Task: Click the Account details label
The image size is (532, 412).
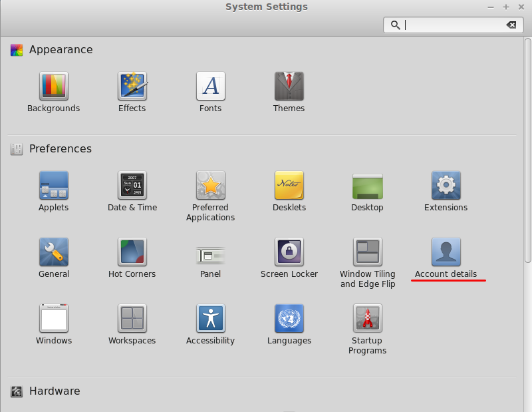Action: click(446, 274)
